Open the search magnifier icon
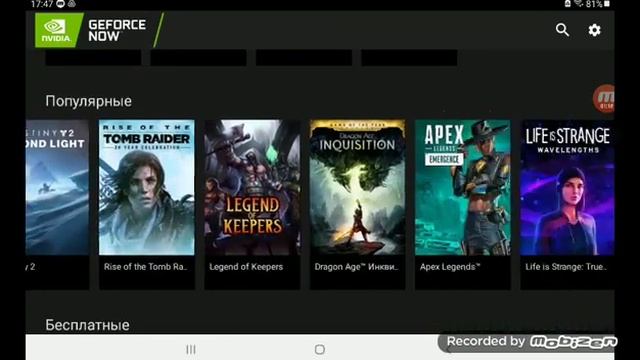 point(562,30)
